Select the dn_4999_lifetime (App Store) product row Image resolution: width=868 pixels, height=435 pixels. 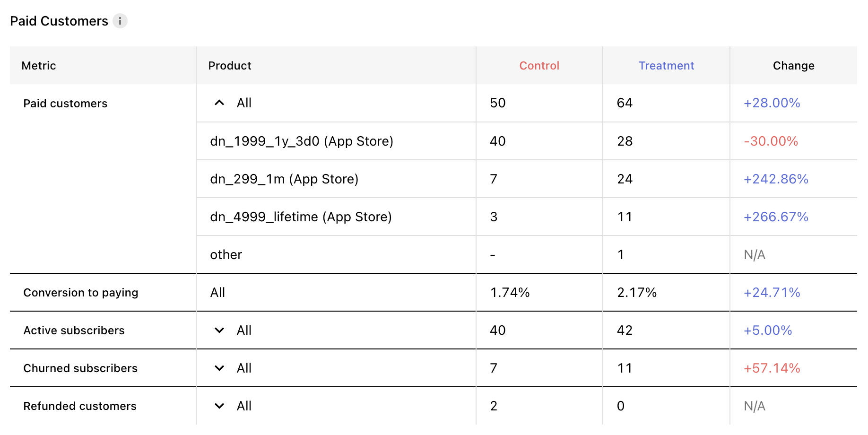527,217
